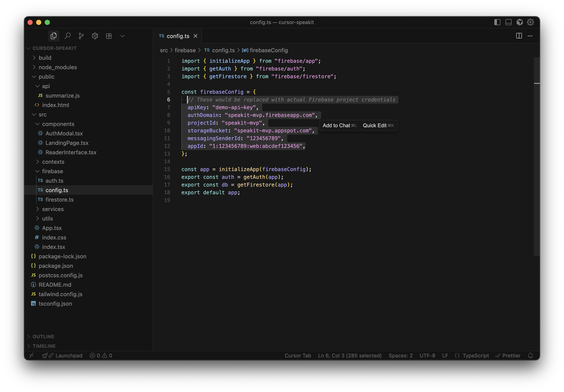
Task: Open the Extensions view icon
Action: click(x=109, y=36)
